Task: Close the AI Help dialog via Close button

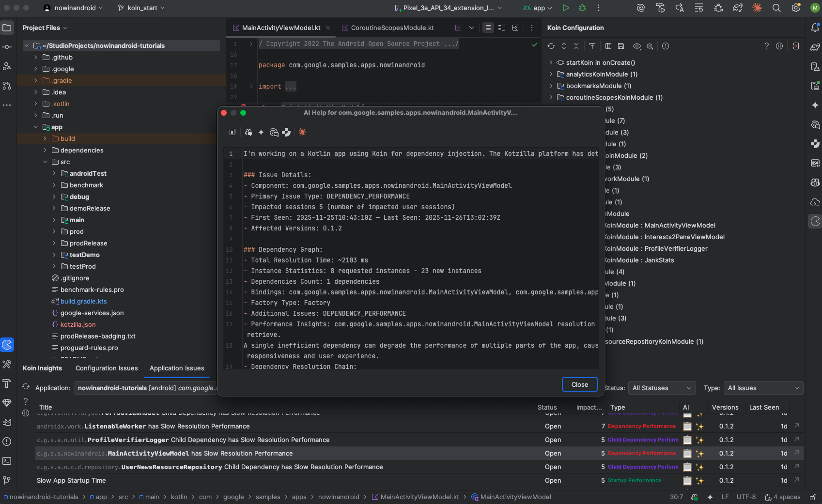Action: coord(579,384)
